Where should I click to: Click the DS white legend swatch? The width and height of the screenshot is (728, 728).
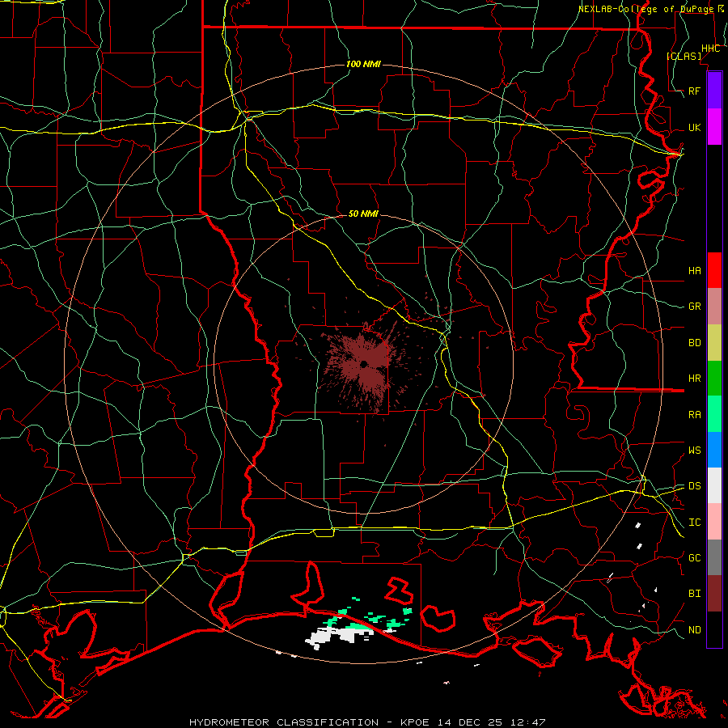(714, 485)
